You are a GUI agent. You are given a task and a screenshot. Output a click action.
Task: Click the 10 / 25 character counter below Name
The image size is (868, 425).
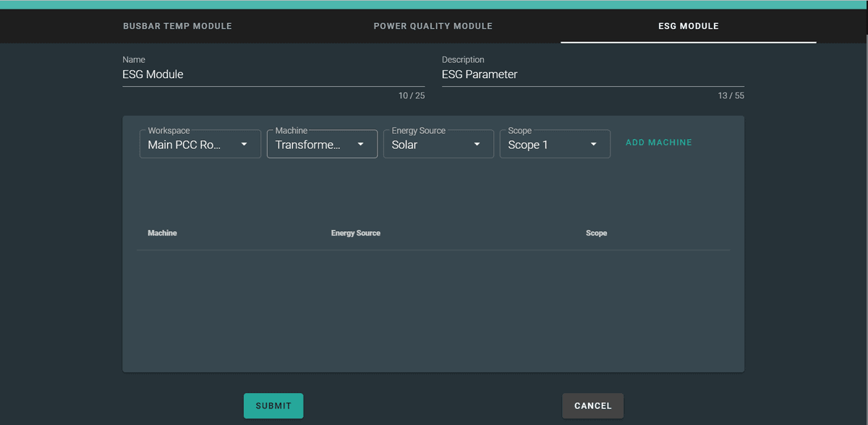click(x=412, y=95)
